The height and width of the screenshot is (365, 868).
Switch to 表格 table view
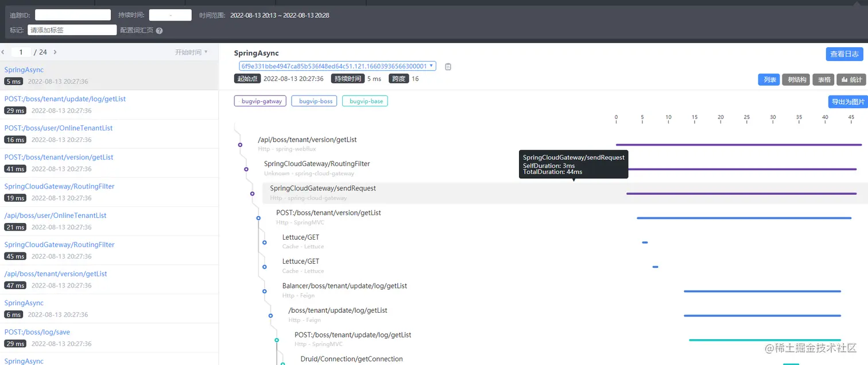(x=824, y=80)
